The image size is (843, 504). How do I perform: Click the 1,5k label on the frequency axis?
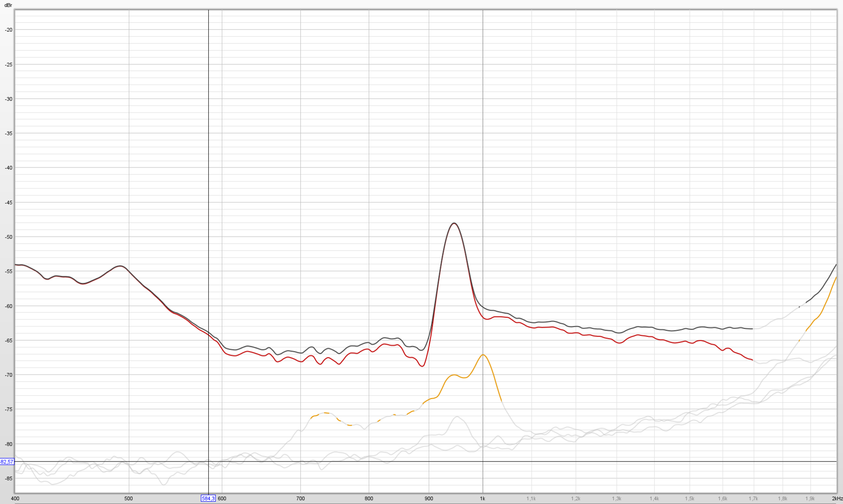(x=689, y=498)
